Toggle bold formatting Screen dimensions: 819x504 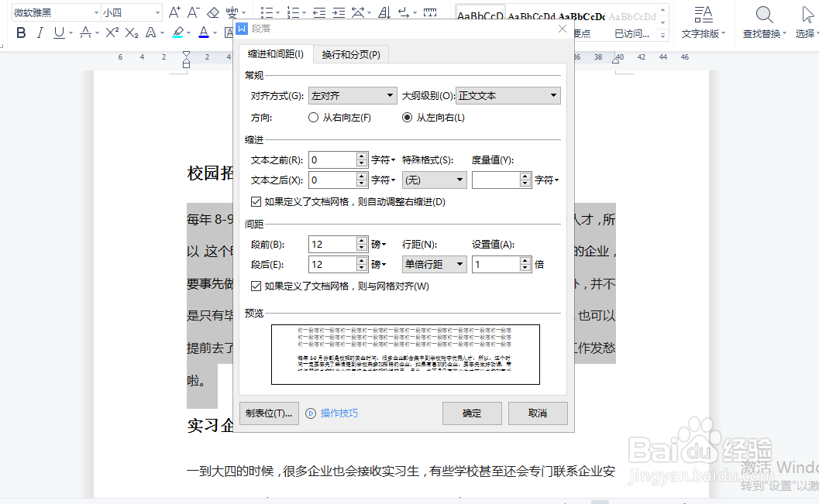pos(20,33)
